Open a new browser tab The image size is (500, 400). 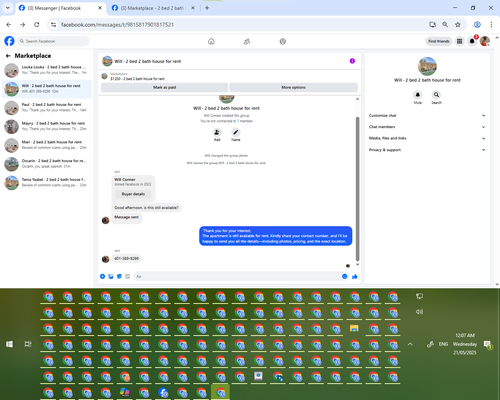click(207, 8)
